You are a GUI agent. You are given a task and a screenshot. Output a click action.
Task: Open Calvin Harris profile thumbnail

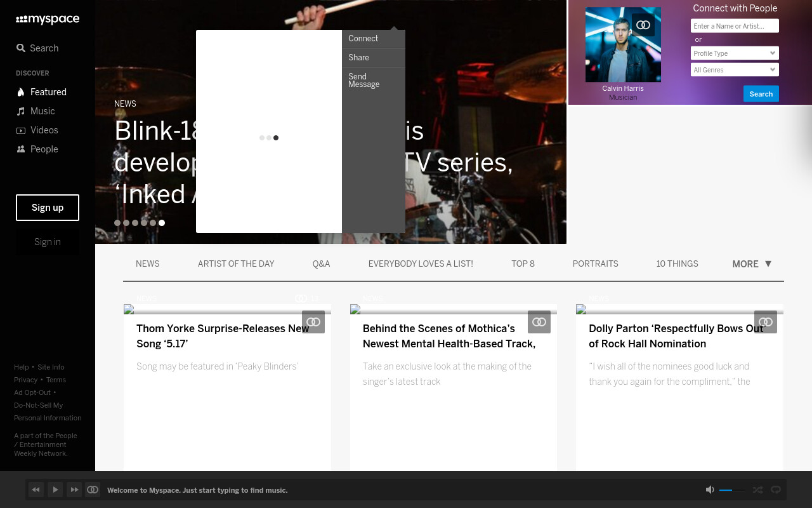[623, 44]
